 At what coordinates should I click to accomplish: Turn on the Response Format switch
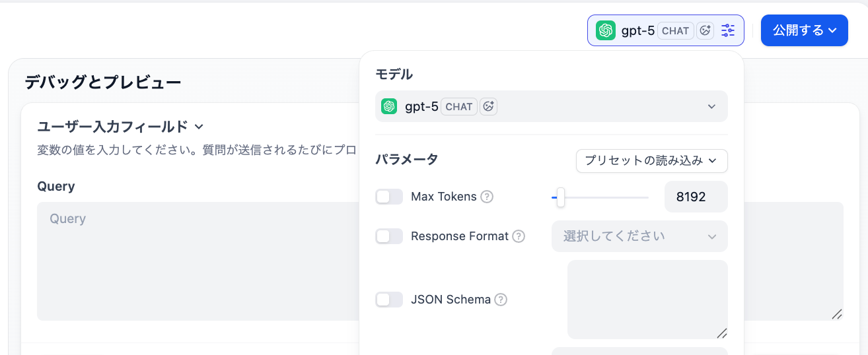click(x=389, y=236)
